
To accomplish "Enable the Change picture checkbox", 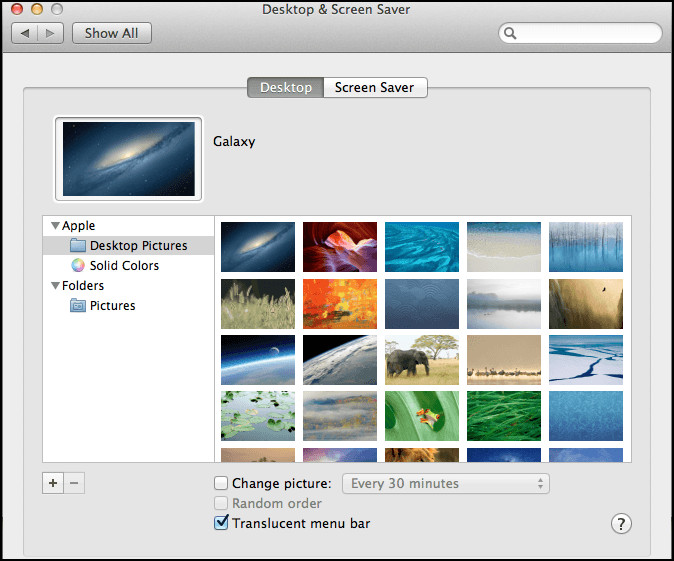I will (221, 483).
